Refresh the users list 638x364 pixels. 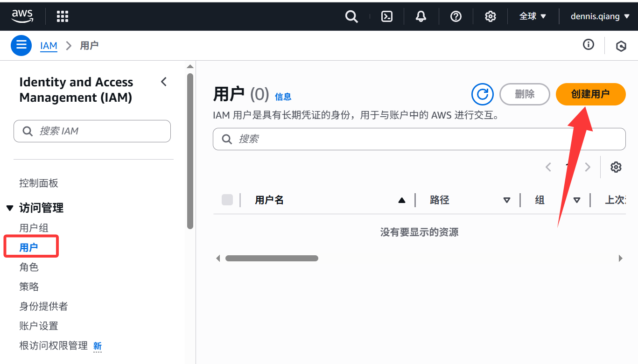(x=483, y=94)
